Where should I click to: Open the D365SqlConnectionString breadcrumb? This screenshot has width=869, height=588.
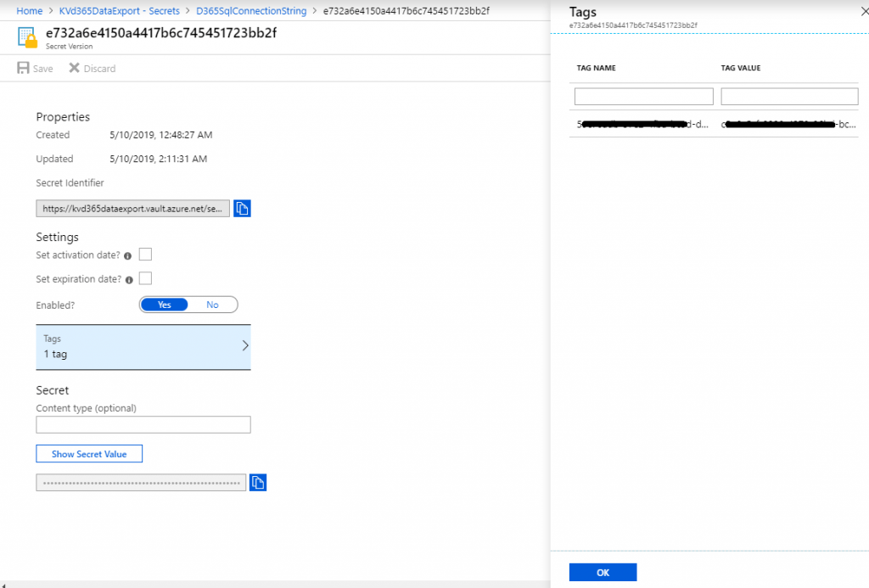[x=251, y=10]
